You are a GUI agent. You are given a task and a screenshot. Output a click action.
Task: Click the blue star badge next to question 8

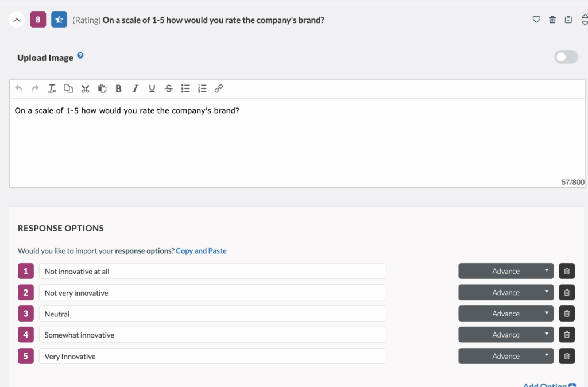59,19
